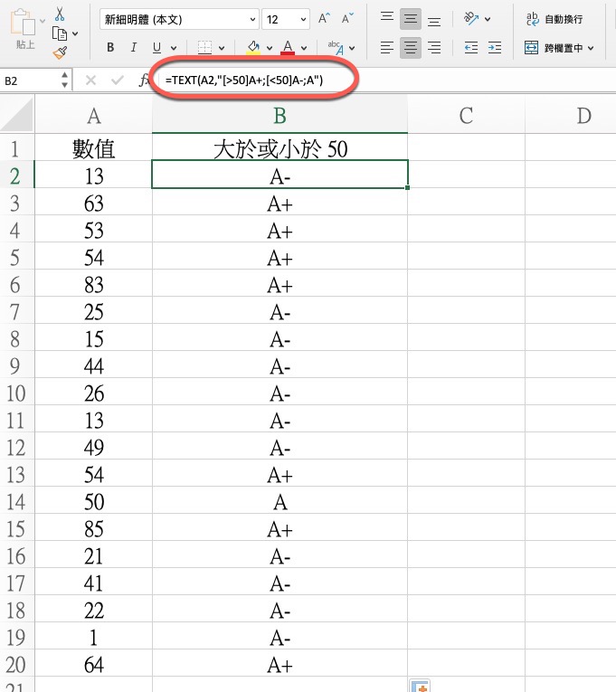Decrease font size with smaller A icon

click(x=347, y=18)
